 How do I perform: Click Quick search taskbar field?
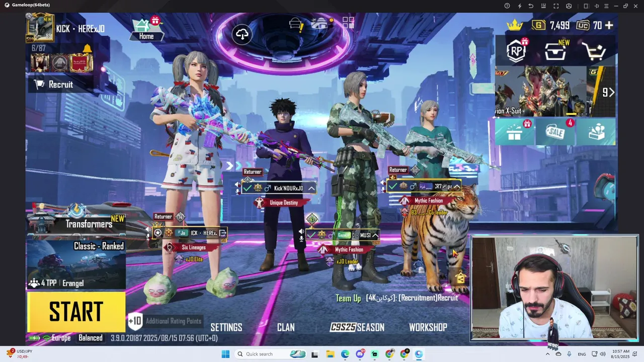point(271,354)
